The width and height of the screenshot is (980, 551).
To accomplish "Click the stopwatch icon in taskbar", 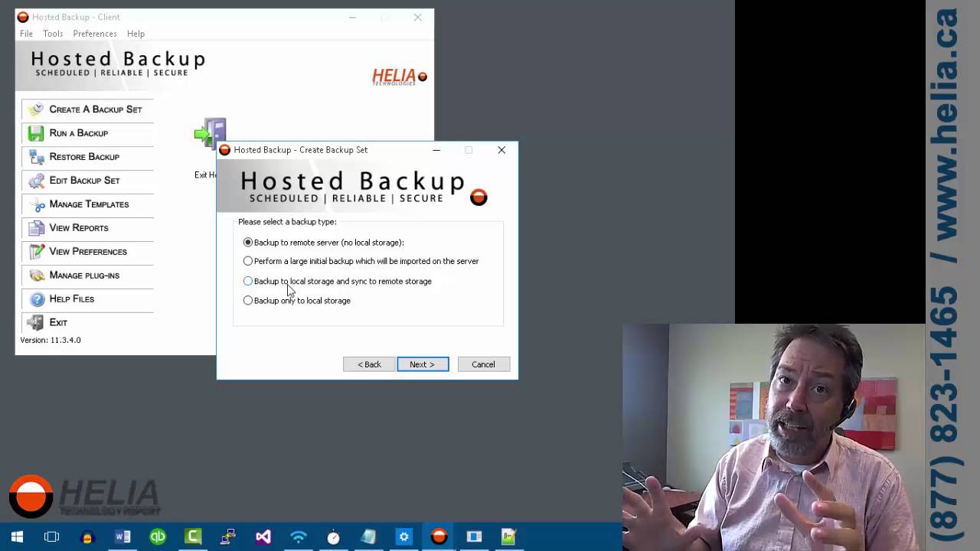I will 333,537.
